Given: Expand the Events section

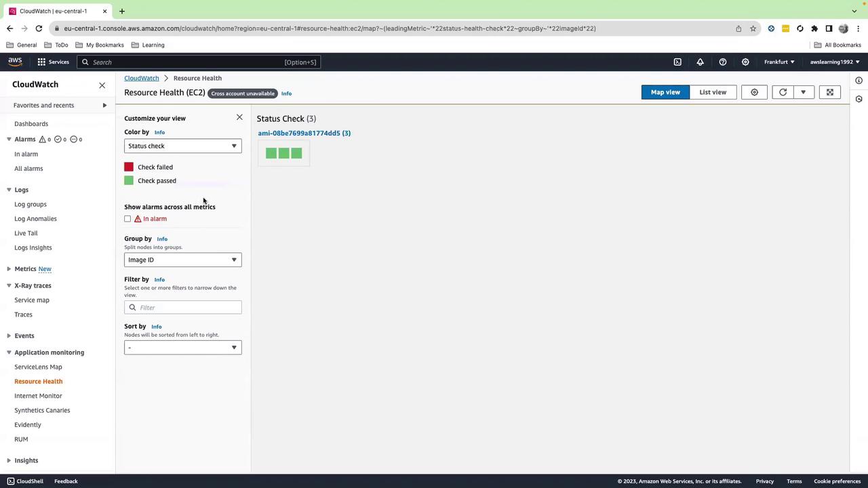Looking at the screenshot, I should 9,335.
